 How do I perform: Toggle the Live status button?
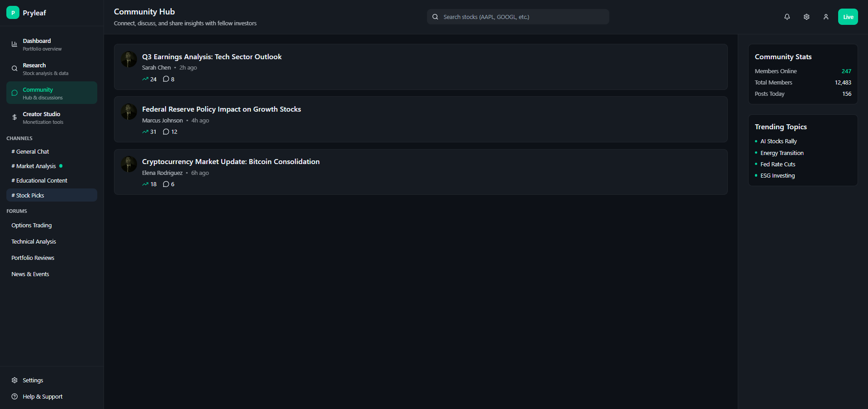pyautogui.click(x=848, y=17)
